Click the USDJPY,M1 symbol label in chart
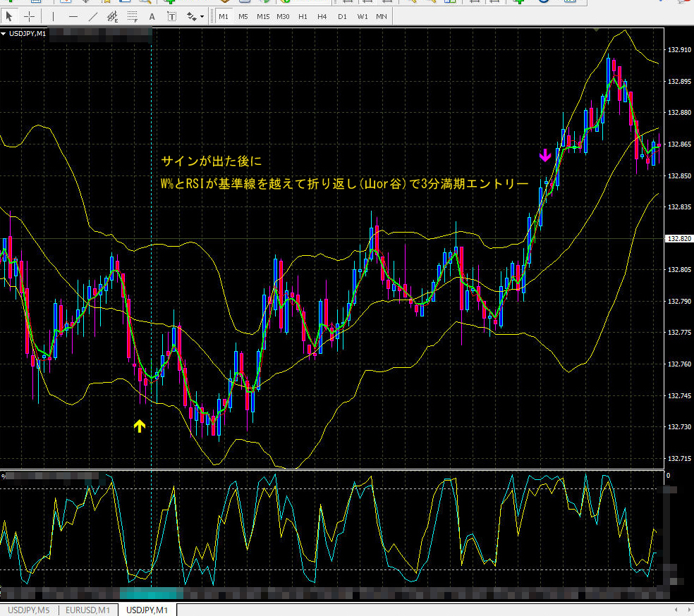This screenshot has height=616, width=694. pos(28,34)
